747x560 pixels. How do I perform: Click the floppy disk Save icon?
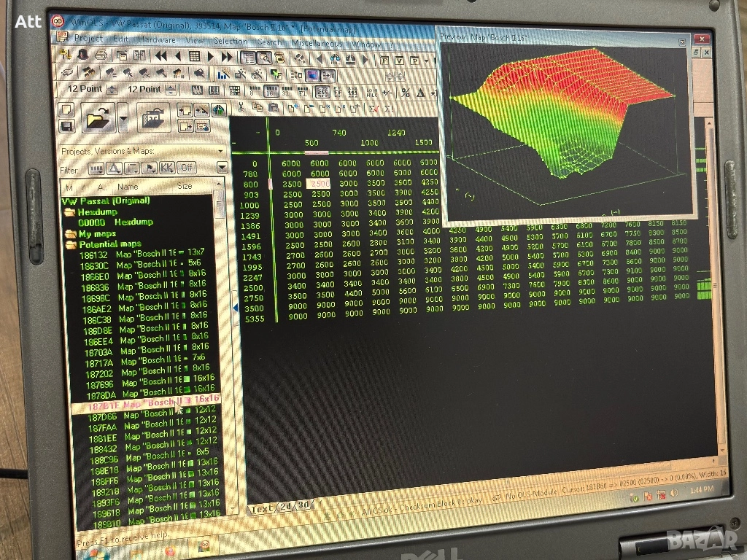[x=66, y=126]
